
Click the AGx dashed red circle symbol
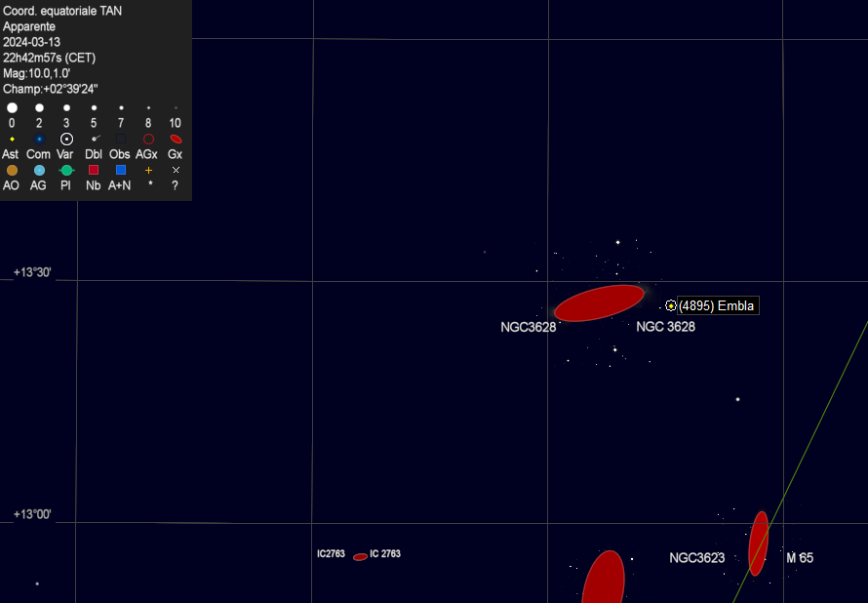(148, 139)
